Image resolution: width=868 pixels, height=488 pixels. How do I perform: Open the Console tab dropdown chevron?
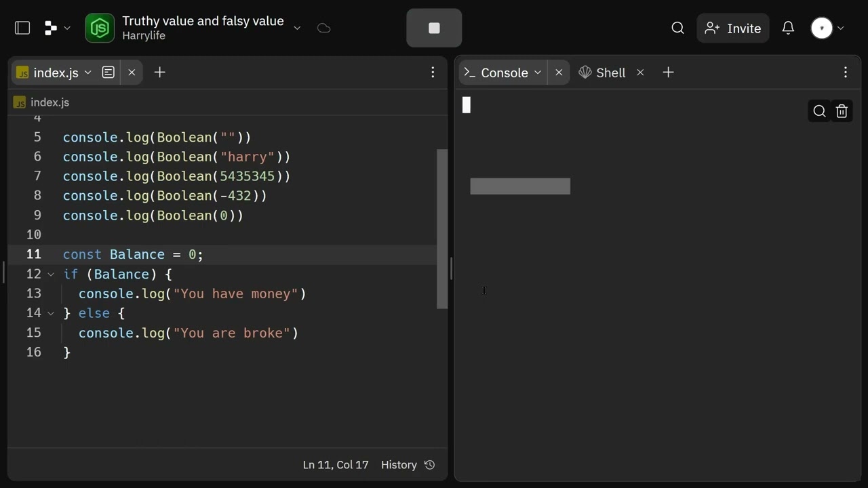coord(538,73)
